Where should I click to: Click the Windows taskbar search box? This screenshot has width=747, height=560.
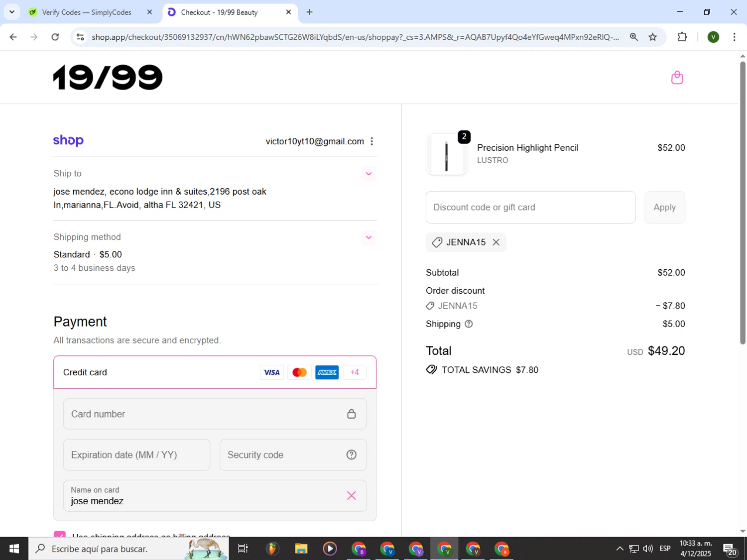pyautogui.click(x=128, y=549)
